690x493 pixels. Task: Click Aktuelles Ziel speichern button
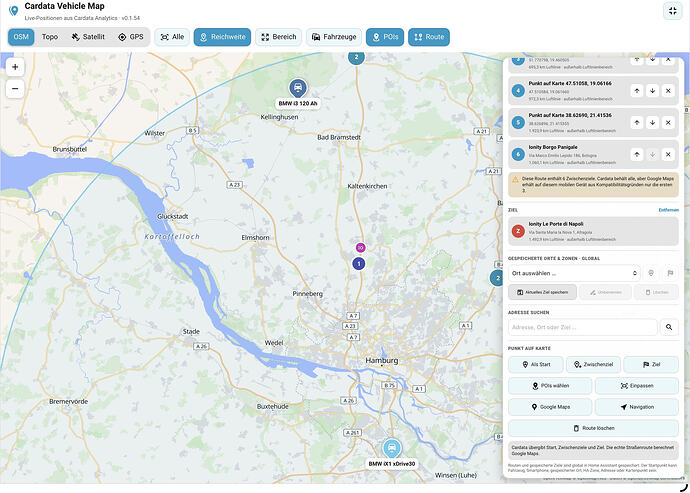click(x=542, y=292)
